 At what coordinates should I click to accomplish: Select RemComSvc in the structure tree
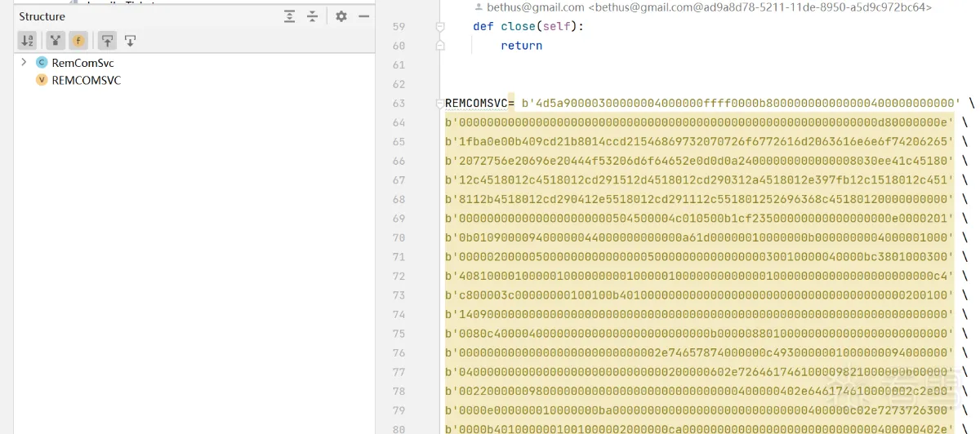[x=82, y=63]
